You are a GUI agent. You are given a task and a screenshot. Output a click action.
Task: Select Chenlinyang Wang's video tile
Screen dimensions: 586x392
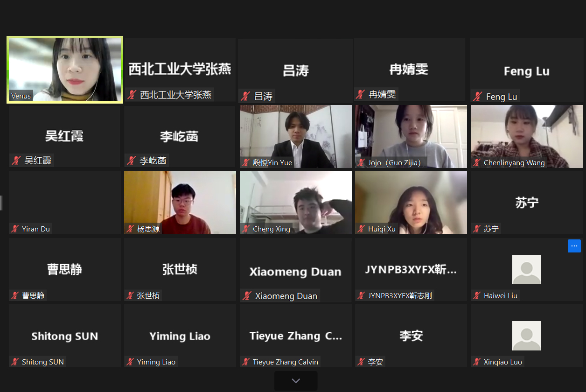527,136
